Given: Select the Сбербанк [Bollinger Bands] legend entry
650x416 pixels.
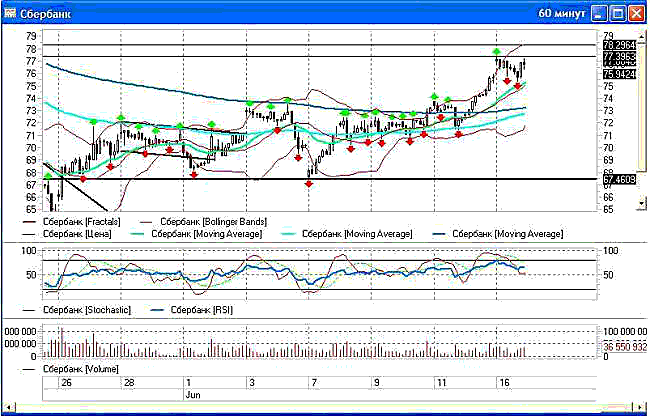Looking at the screenshot, I should tap(204, 222).
